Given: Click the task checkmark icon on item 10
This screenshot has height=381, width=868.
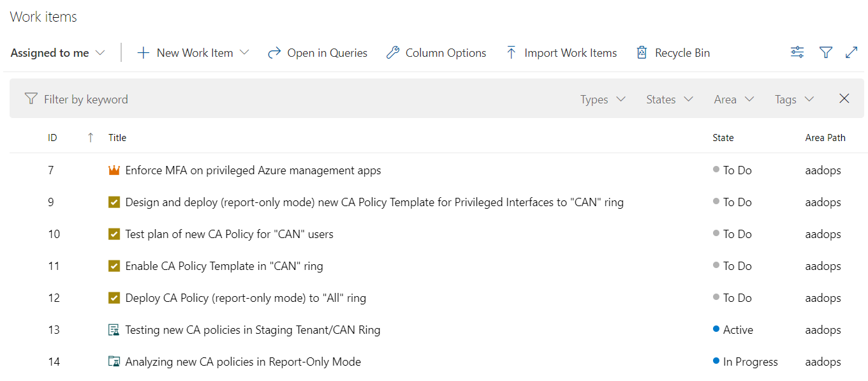Looking at the screenshot, I should click(114, 234).
